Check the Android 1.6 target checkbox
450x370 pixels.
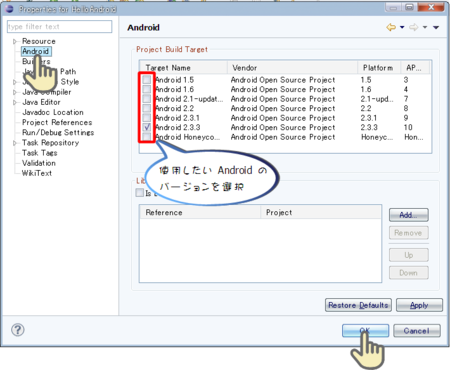tap(147, 89)
